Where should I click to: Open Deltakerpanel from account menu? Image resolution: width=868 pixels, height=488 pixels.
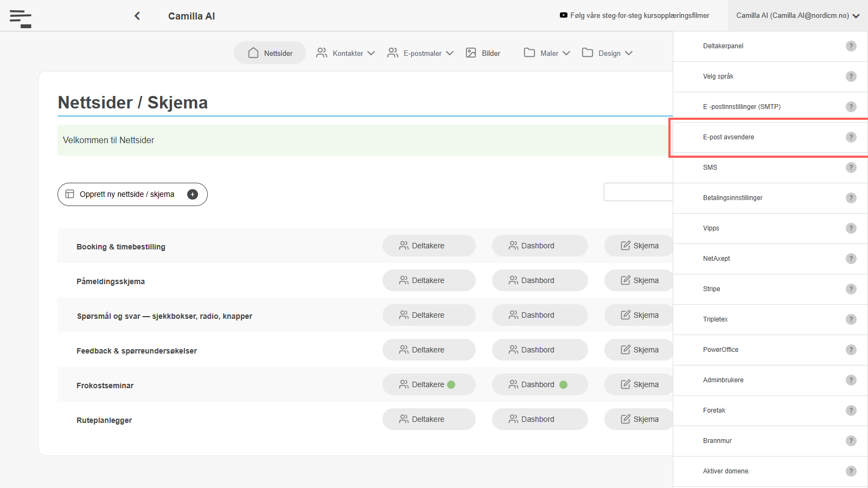[770, 46]
